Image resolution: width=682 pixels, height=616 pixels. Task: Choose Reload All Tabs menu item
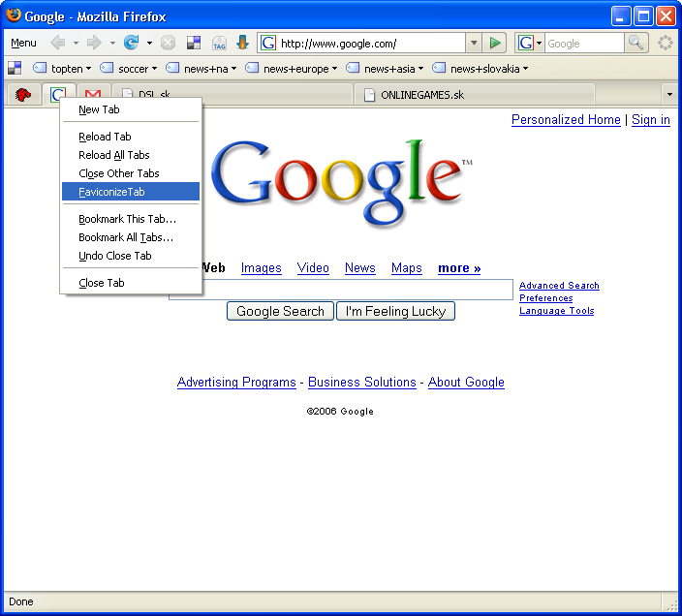tap(131, 155)
